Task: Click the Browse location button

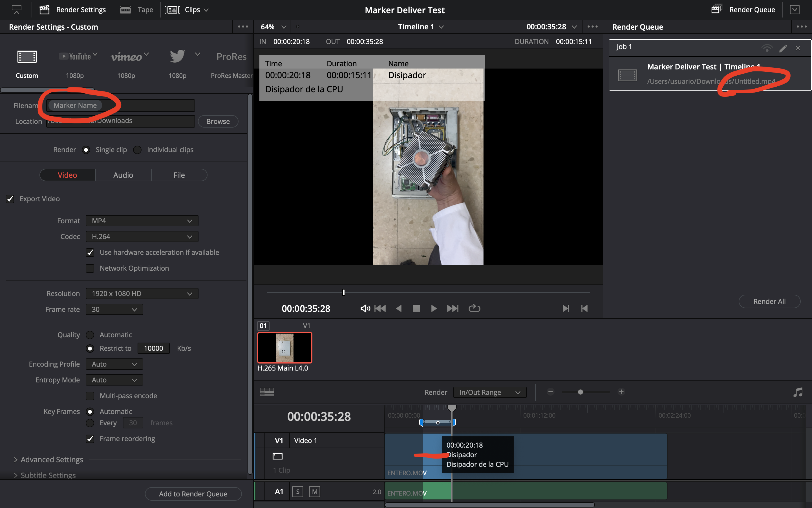Action: (x=218, y=121)
